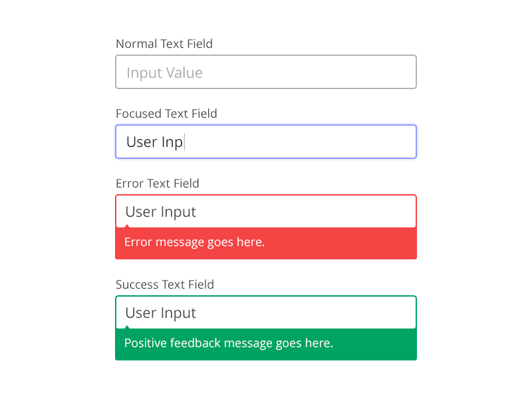Click the small green pointer triangle under success input
The image size is (532, 399).
coord(127,327)
